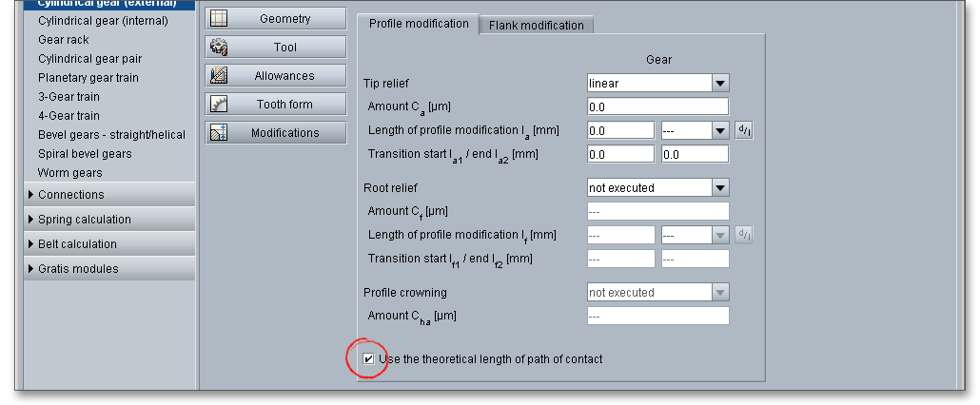980x405 pixels.
Task: Toggle theoretical length of path of contact checkbox
Action: (368, 359)
